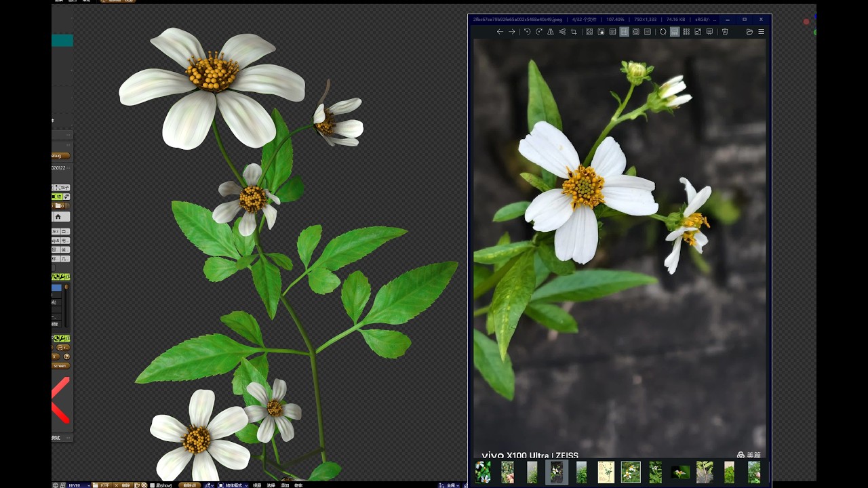This screenshot has height=488, width=868.
Task: Click the jpeg filename in viewer title bar
Action: (x=517, y=20)
